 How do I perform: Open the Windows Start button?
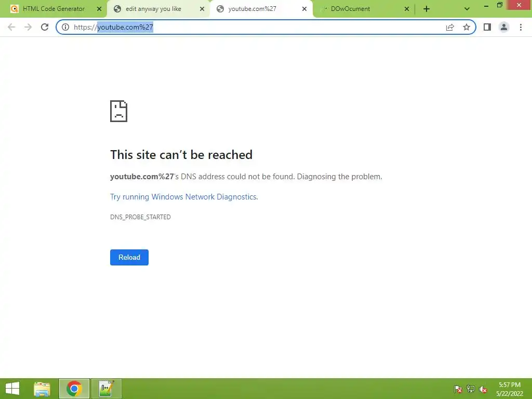pos(12,389)
